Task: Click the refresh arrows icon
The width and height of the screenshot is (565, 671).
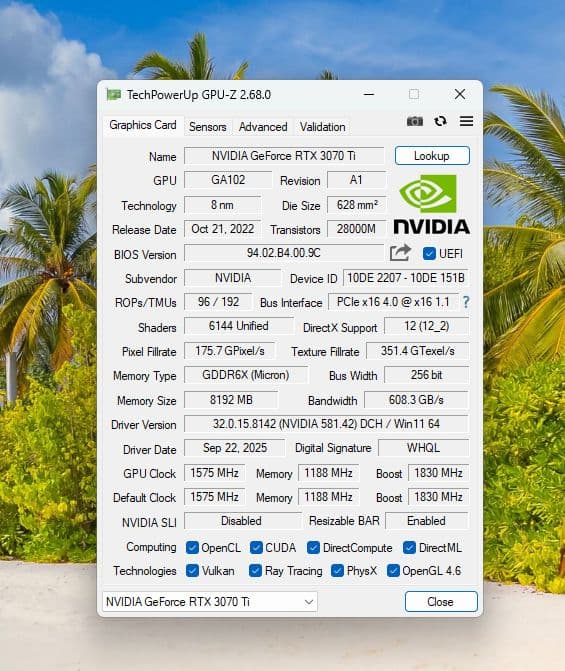Action: click(x=440, y=121)
